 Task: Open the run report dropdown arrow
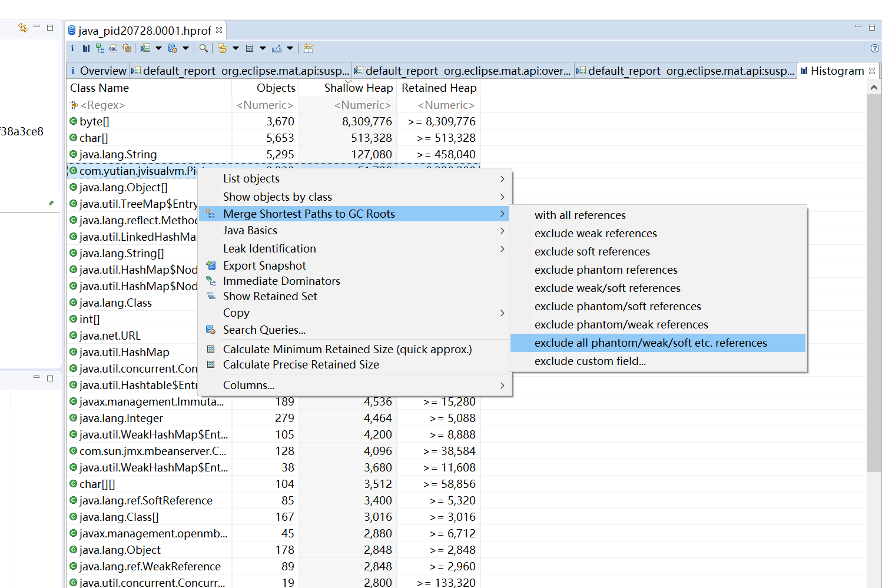158,48
